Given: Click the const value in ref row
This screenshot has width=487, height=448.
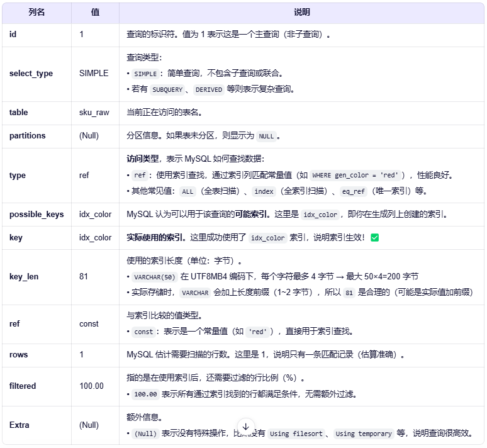Looking at the screenshot, I should [89, 323].
